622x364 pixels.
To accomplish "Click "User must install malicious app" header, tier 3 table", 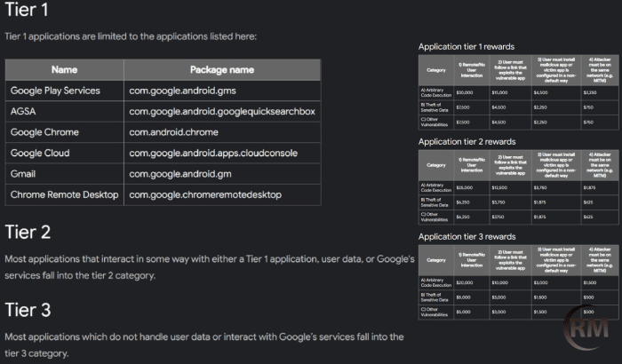I will tap(556, 260).
